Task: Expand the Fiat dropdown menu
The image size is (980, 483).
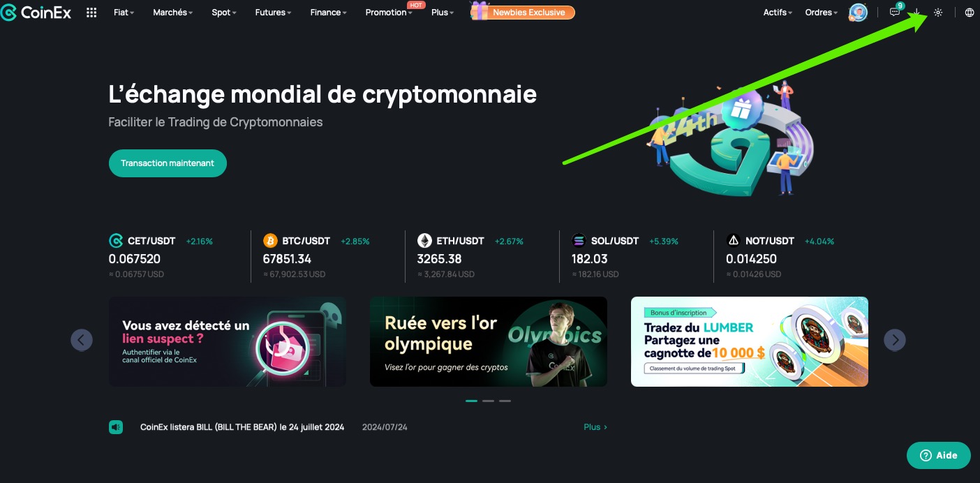Action: point(124,13)
